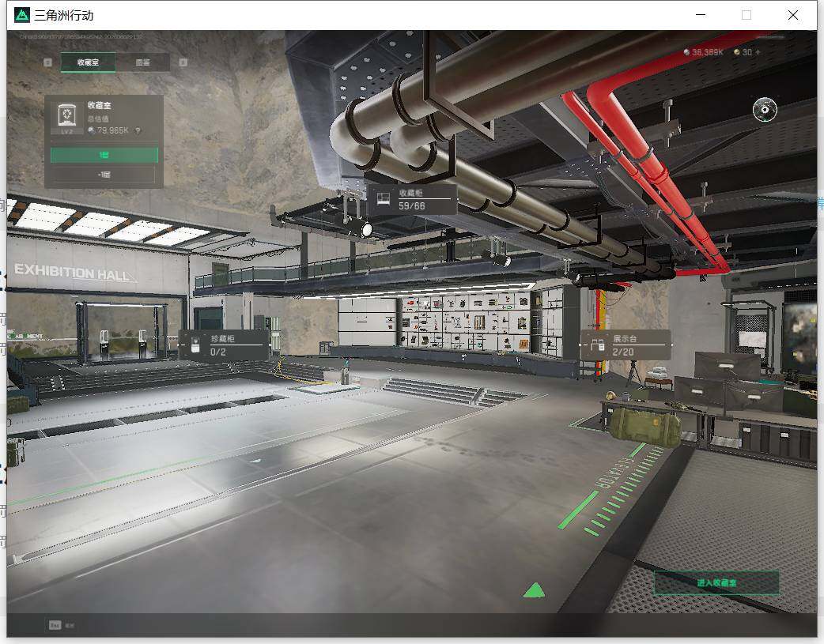This screenshot has width=824, height=644.
Task: Click the 36.389K currency coin icon
Action: tap(687, 52)
